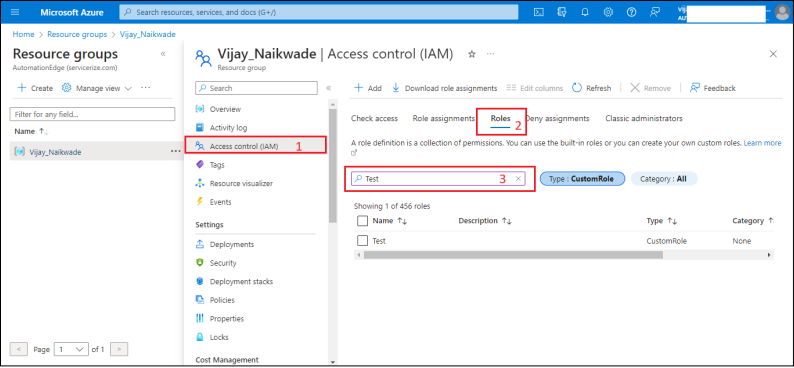Open more options ellipsis beside title
Viewport: 794px width, 368px height.
point(490,54)
